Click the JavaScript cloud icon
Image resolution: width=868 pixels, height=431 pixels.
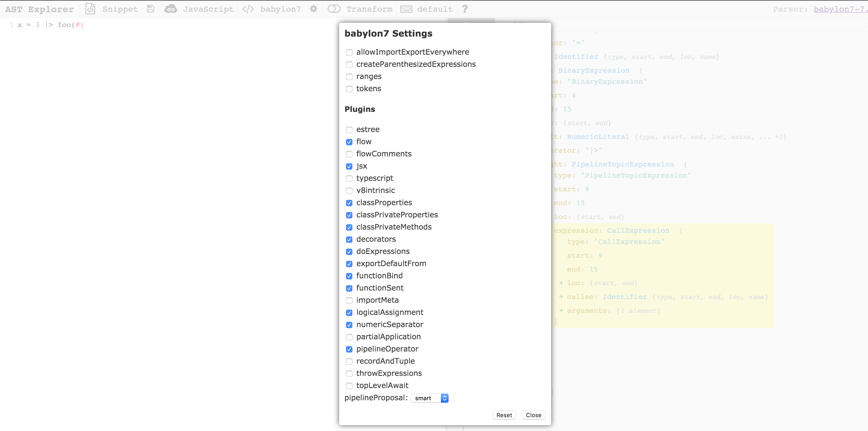coord(171,9)
